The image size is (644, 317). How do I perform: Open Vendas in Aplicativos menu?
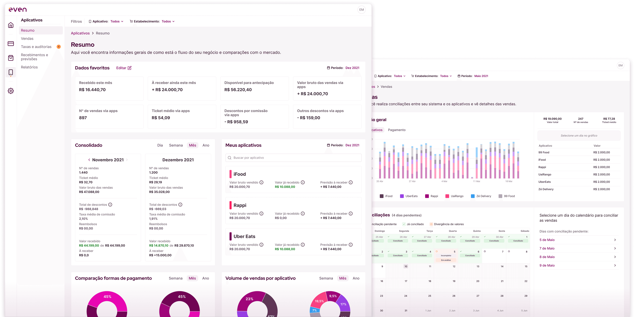tap(27, 39)
